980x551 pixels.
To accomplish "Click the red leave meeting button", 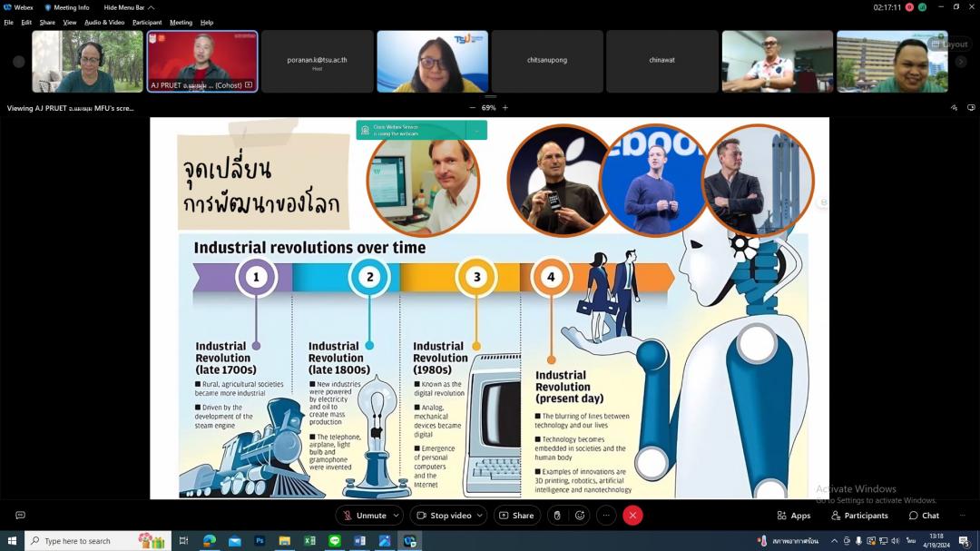I will click(x=632, y=516).
